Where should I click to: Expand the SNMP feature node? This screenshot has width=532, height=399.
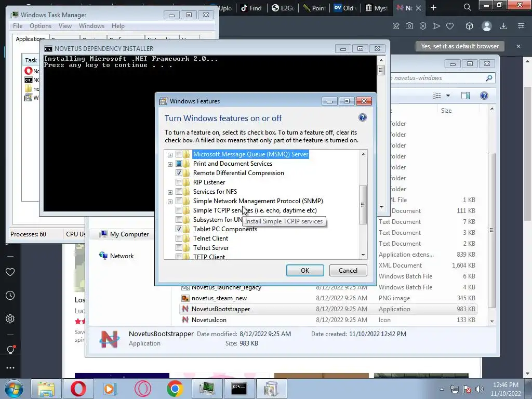170,202
